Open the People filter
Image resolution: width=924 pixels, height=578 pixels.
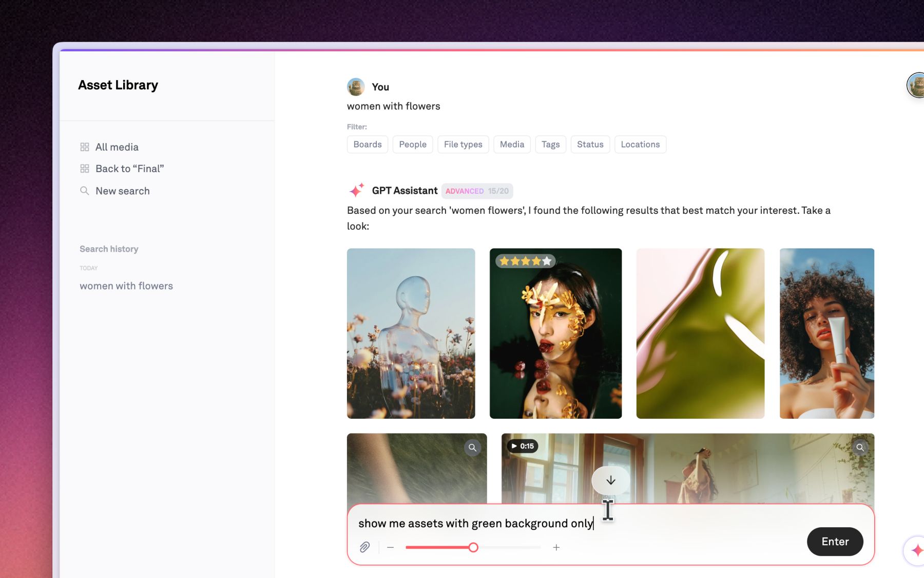click(413, 144)
